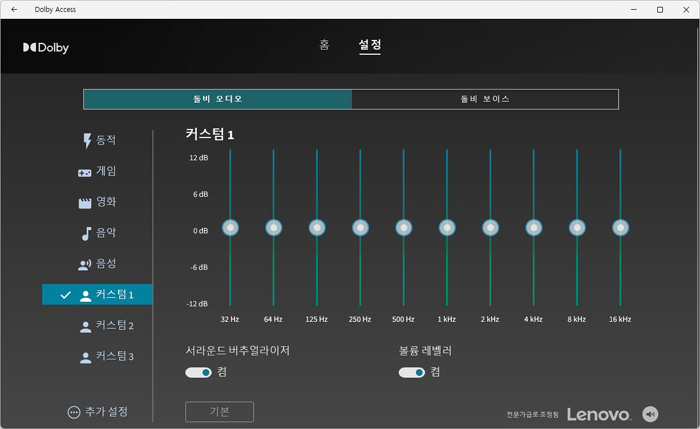The height and width of the screenshot is (429, 700).
Task: Click the 커스텀 1 heading above equalizer
Action: 210,134
